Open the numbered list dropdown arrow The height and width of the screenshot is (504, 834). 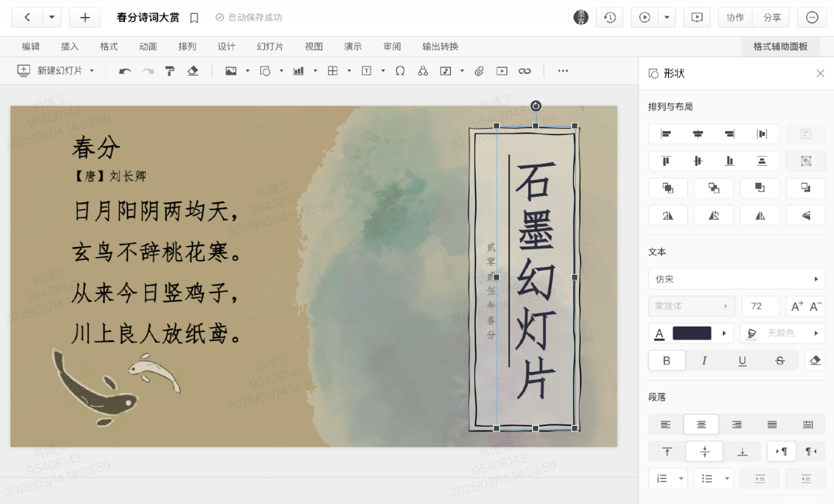click(x=681, y=479)
